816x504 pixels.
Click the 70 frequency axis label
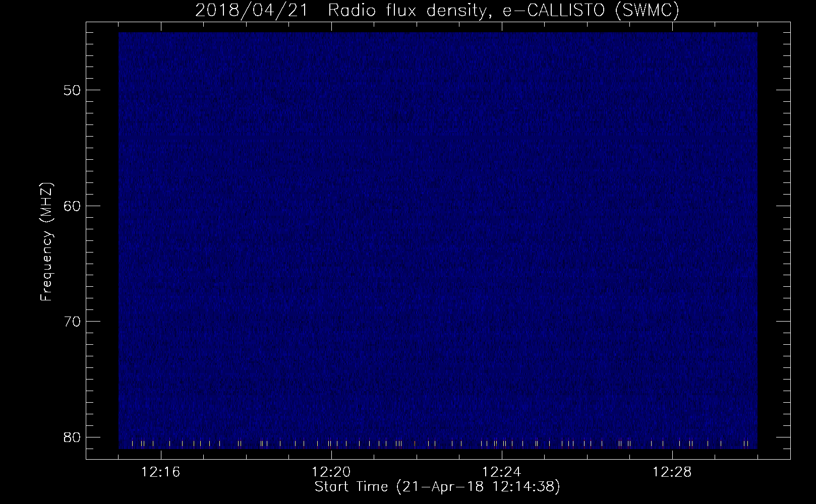pos(71,321)
